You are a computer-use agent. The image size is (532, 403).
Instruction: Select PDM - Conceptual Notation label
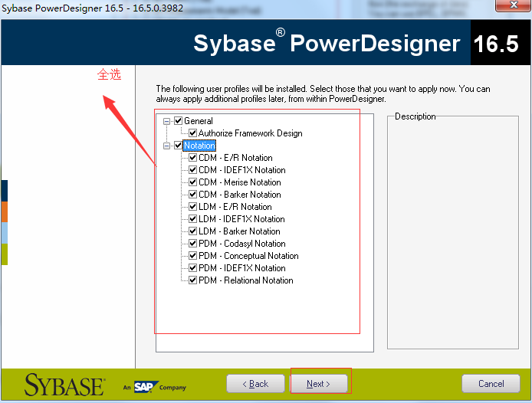tap(248, 256)
